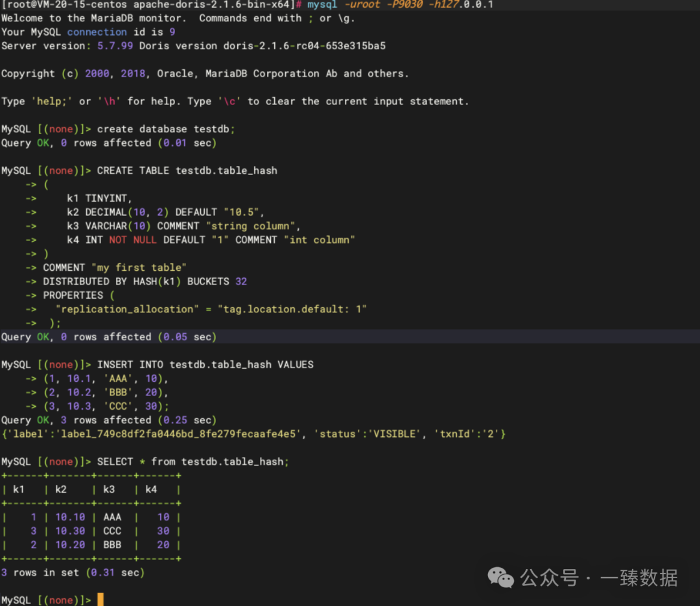Click the 'k4' column header in results
The height and width of the screenshot is (606, 700).
[151, 489]
